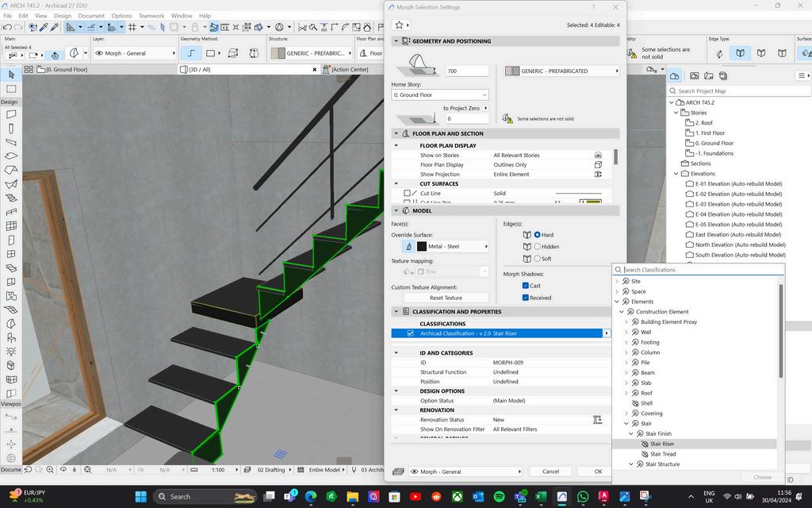Open the GENERIC - PREFABRICATED material dropdown in dialog

tap(562, 71)
